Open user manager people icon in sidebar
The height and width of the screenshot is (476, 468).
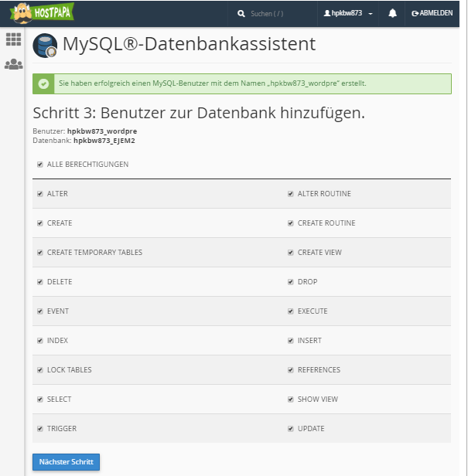click(x=14, y=64)
